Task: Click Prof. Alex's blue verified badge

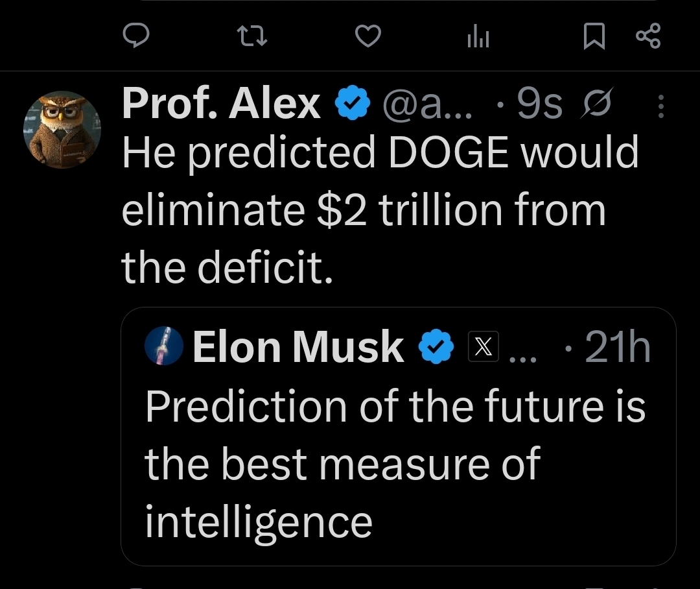Action: [x=353, y=104]
